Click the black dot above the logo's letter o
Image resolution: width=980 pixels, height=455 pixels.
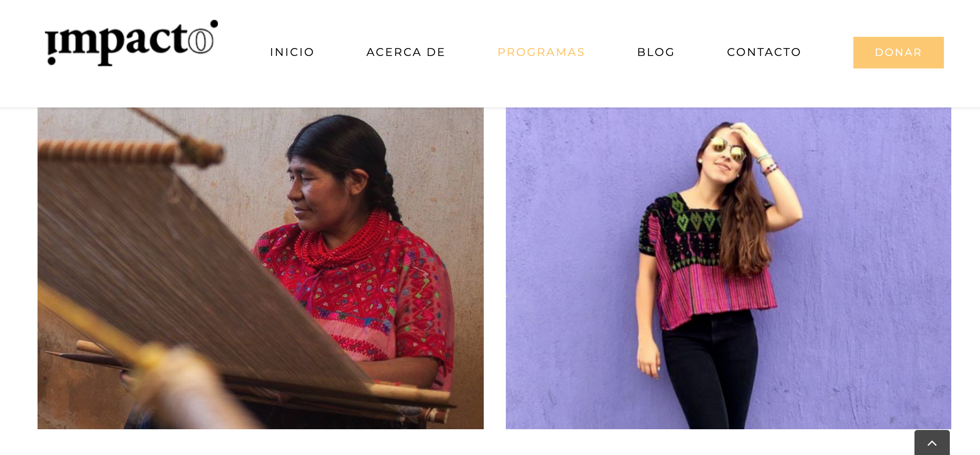point(214,24)
